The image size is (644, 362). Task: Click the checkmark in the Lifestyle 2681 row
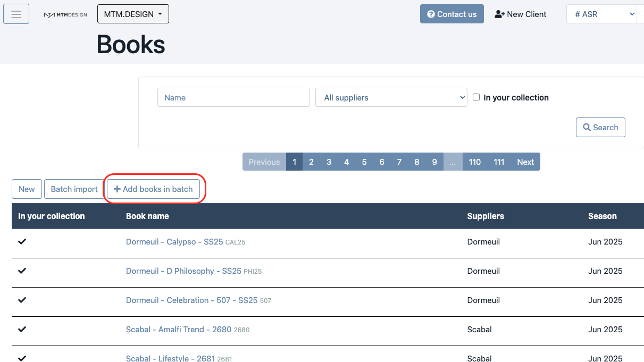(x=22, y=358)
